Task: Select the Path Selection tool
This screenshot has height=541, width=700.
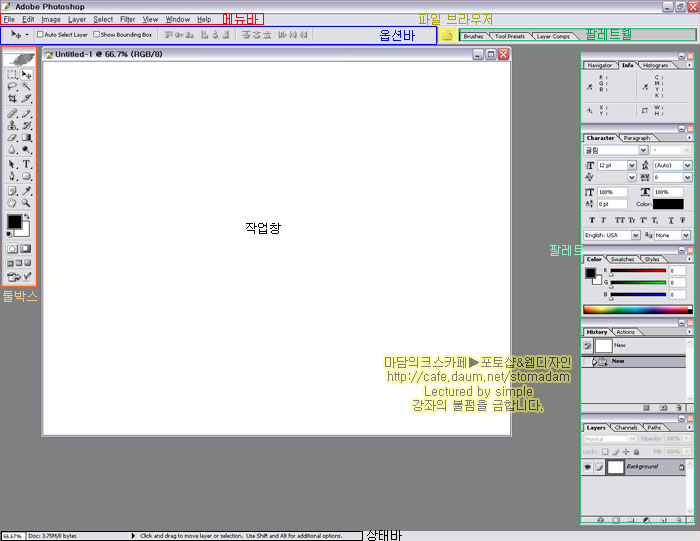Action: [12, 164]
